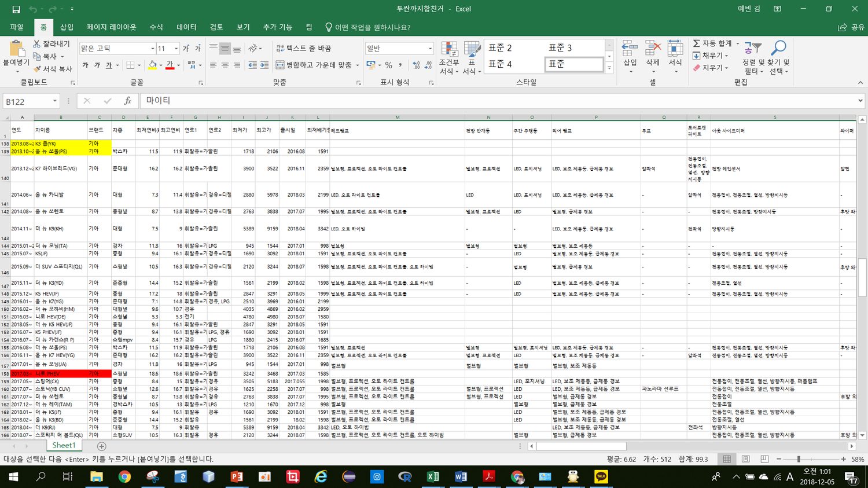
Task: Click the decrease indent icon
Action: click(253, 65)
